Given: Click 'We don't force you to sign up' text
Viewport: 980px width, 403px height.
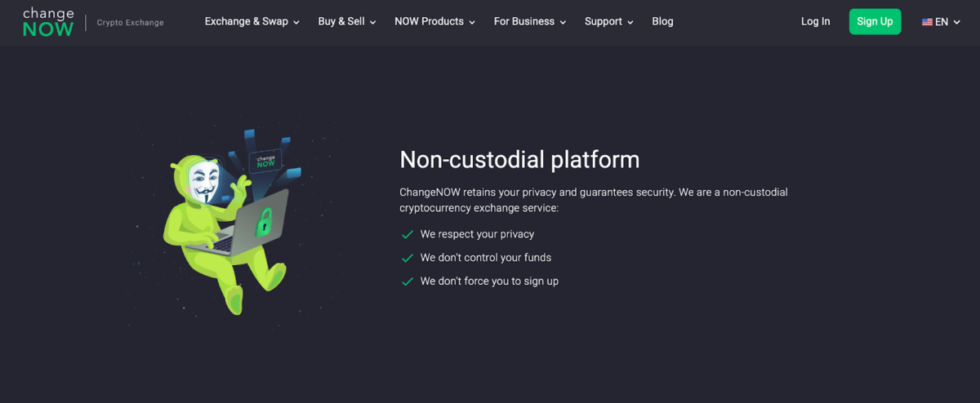Looking at the screenshot, I should click(489, 281).
